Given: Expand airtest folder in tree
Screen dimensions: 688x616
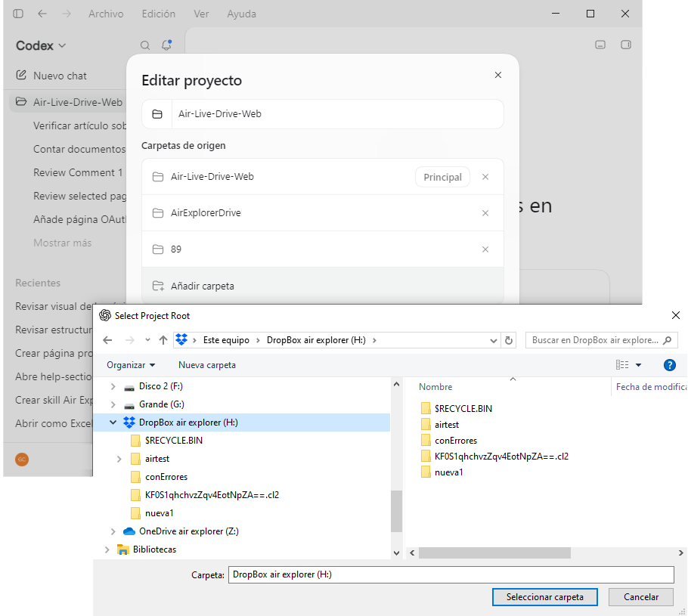Looking at the screenshot, I should pyautogui.click(x=119, y=459).
